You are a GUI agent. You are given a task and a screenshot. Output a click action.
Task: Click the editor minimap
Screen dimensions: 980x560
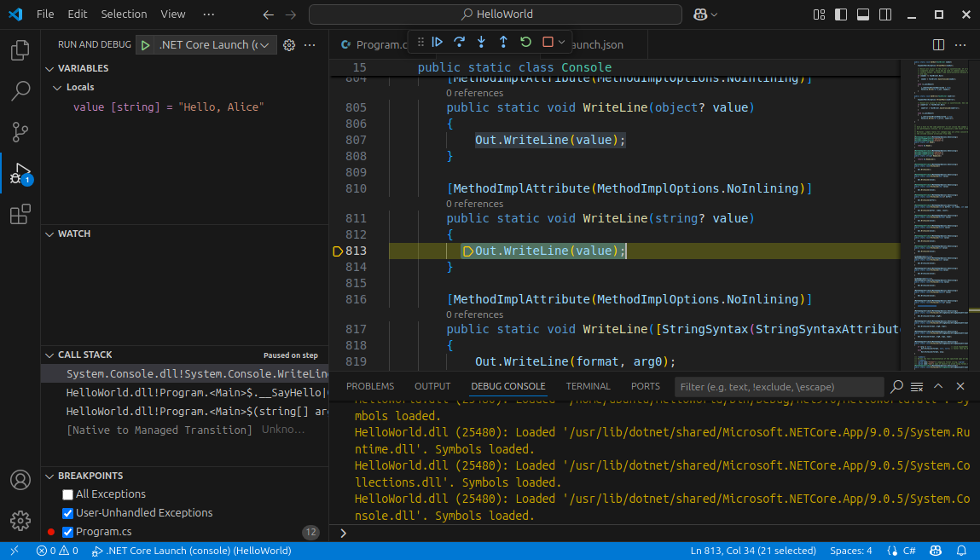(940, 215)
